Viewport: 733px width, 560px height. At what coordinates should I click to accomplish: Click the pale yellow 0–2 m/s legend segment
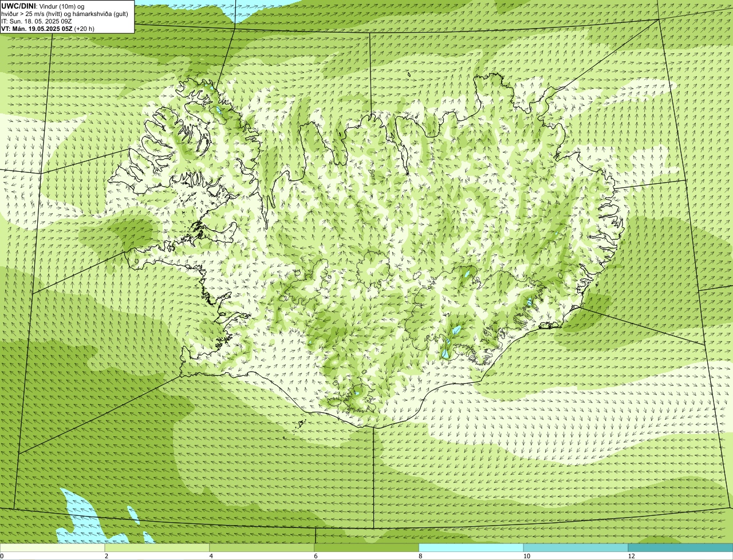pyautogui.click(x=52, y=547)
